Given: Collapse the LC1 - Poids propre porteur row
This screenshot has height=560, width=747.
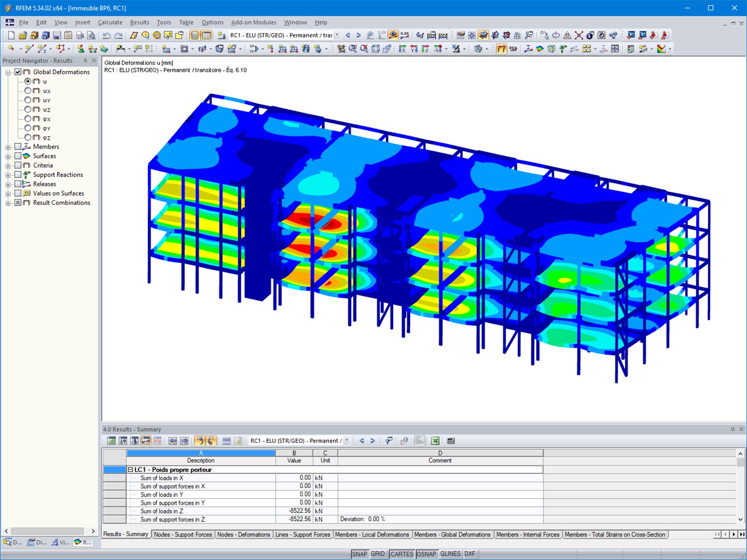Looking at the screenshot, I should 131,470.
